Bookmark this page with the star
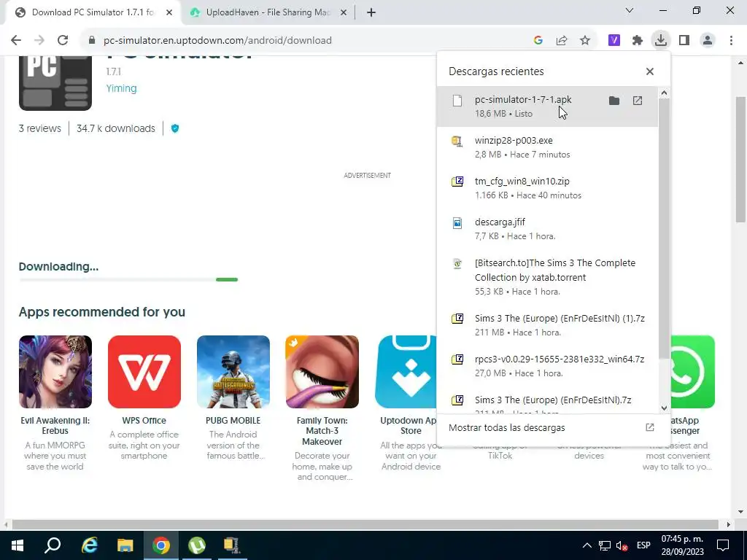The image size is (747, 560). tap(585, 41)
